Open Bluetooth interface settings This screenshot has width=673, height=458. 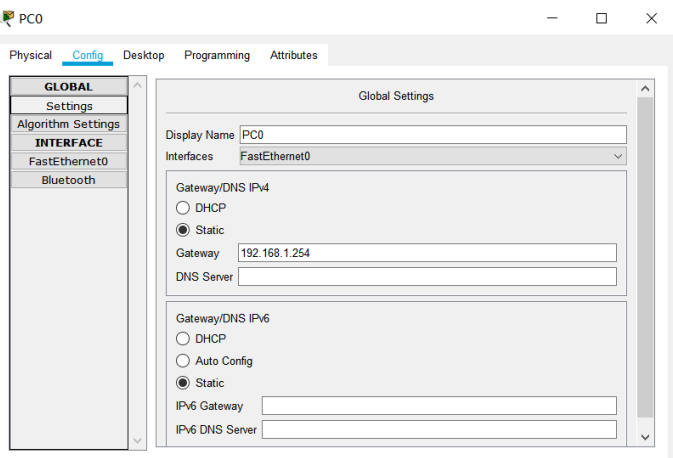click(x=69, y=180)
